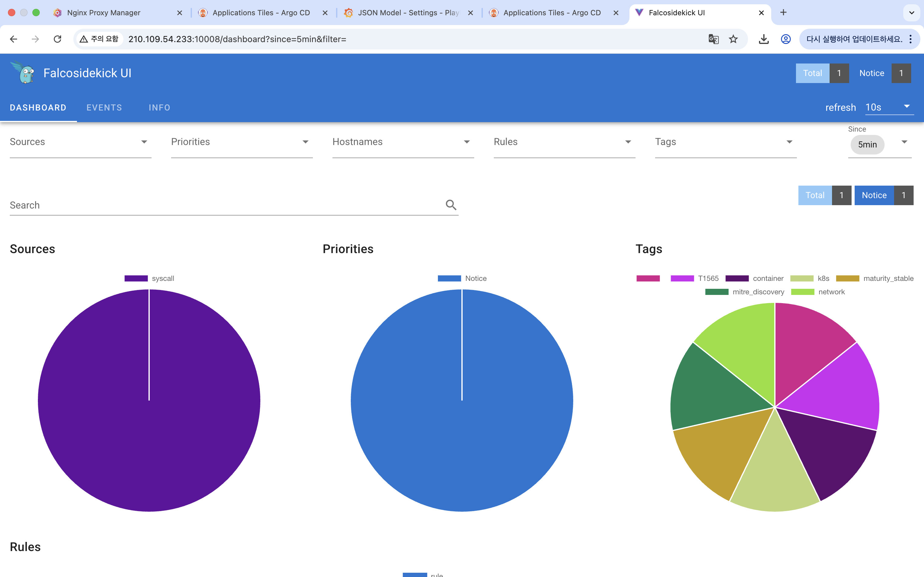The image size is (924, 577).
Task: Click into the Search input field
Action: point(225,205)
